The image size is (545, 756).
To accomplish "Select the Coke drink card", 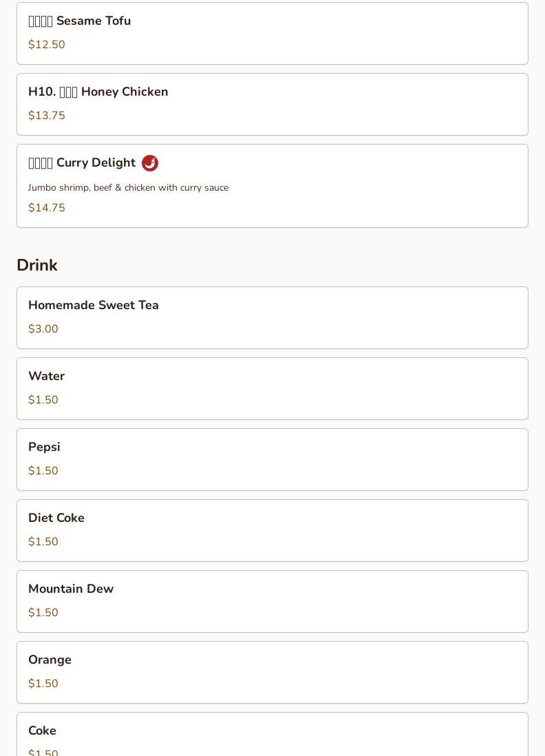I will (272, 737).
